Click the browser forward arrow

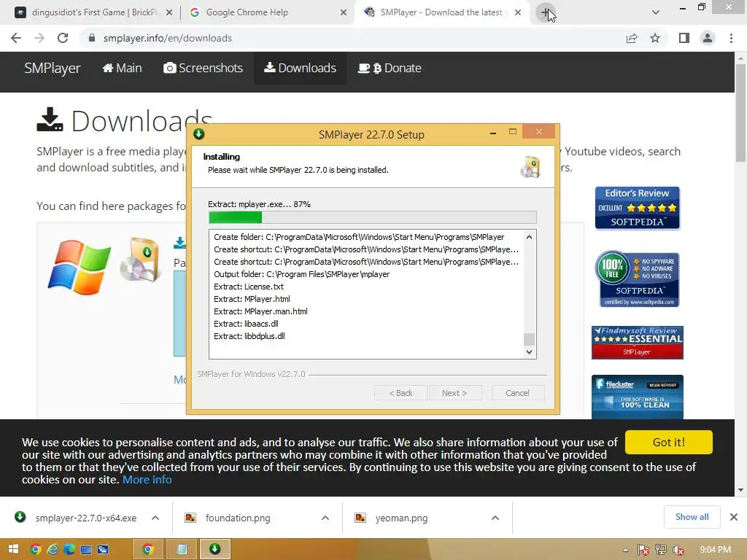39,38
